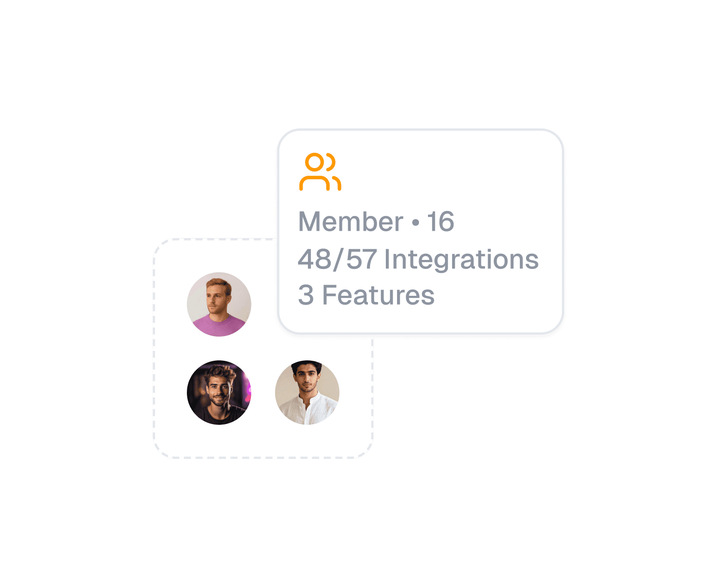Viewport: 717px width, 588px height.
Task: Click the "Features" word
Action: pos(378,295)
